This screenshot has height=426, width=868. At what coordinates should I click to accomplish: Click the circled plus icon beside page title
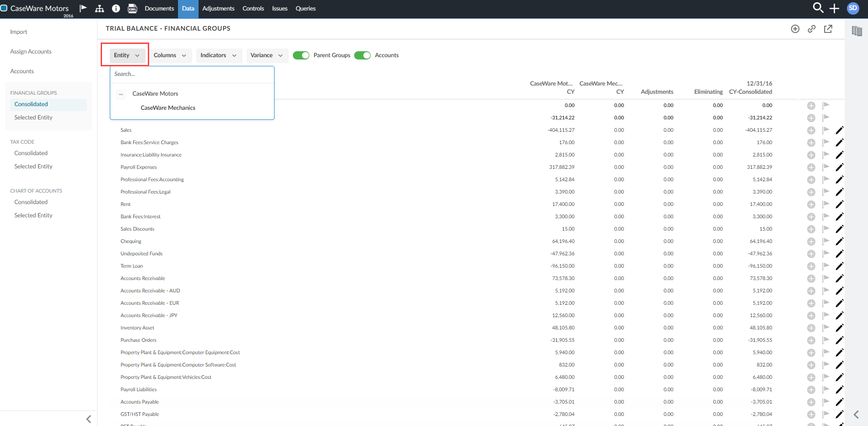[795, 29]
